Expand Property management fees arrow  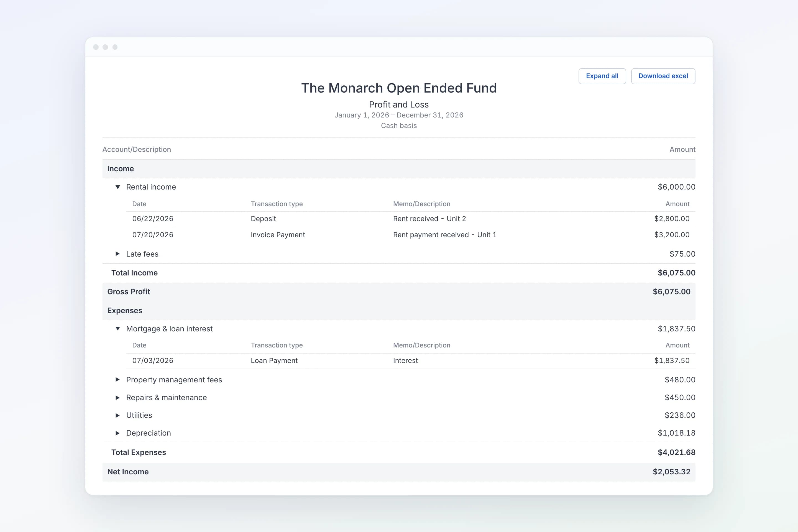tap(118, 380)
